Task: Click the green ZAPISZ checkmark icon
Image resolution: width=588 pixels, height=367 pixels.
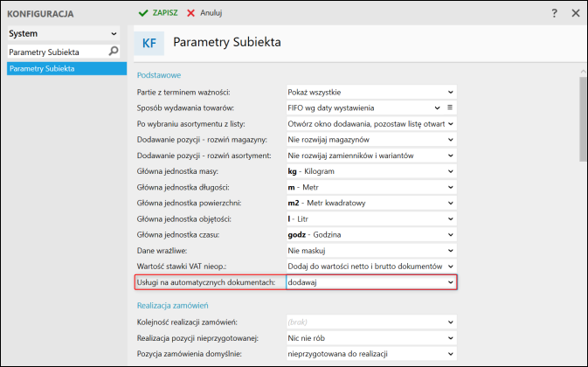Action: (x=143, y=14)
